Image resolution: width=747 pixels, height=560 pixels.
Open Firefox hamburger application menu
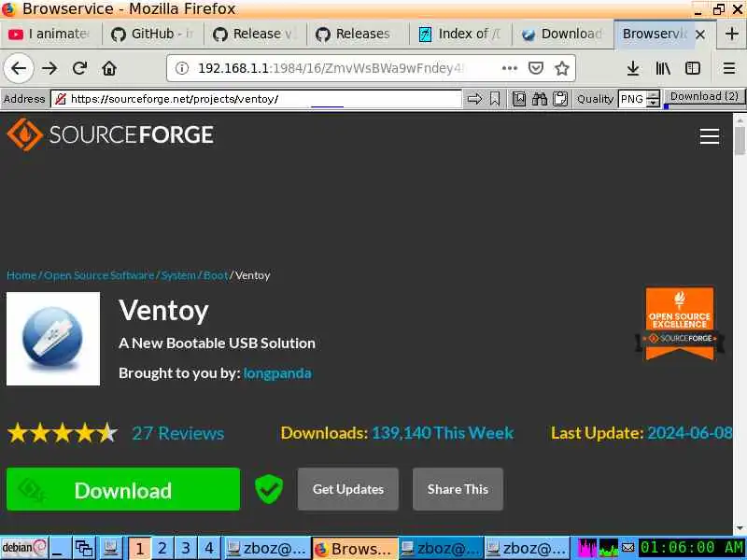729,68
